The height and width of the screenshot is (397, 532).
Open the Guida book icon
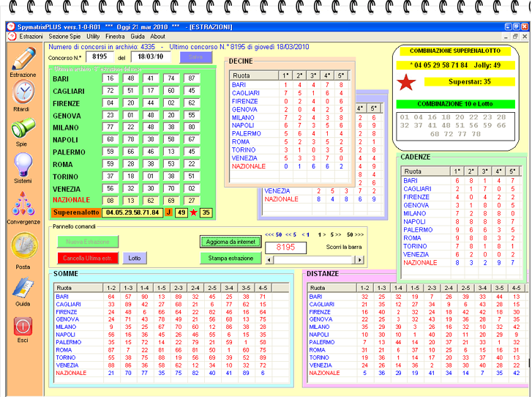click(x=23, y=288)
